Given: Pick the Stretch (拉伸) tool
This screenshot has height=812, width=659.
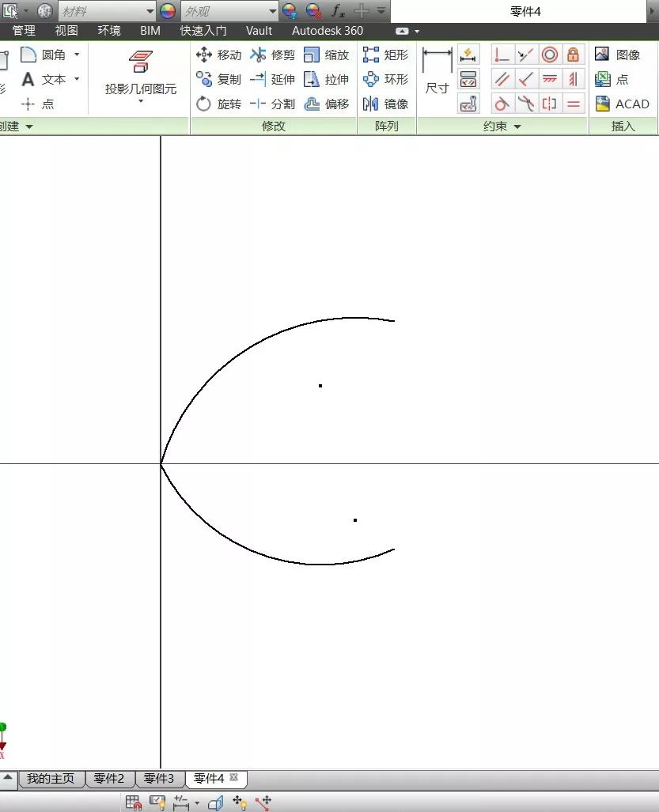Looking at the screenshot, I should 327,79.
